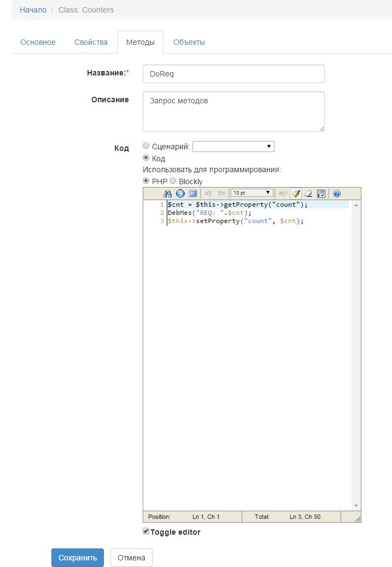392x567 pixels.
Task: Choose the PHP radio option
Action: [x=146, y=180]
